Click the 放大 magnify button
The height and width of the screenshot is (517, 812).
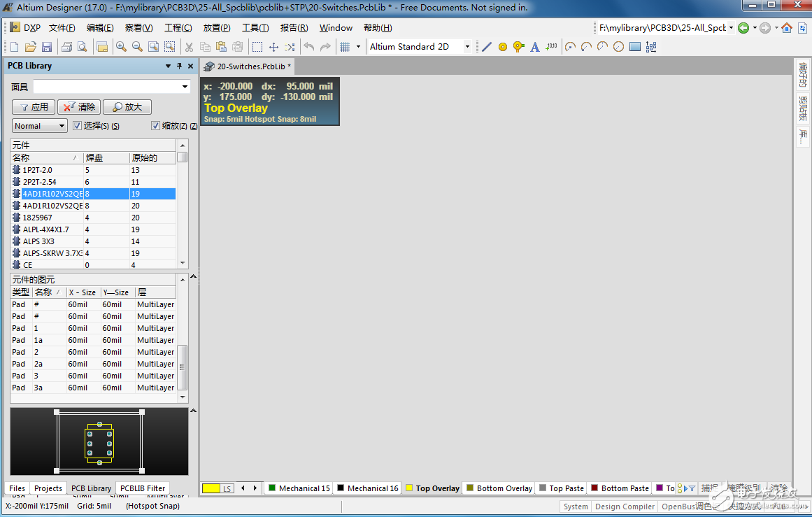coord(127,107)
